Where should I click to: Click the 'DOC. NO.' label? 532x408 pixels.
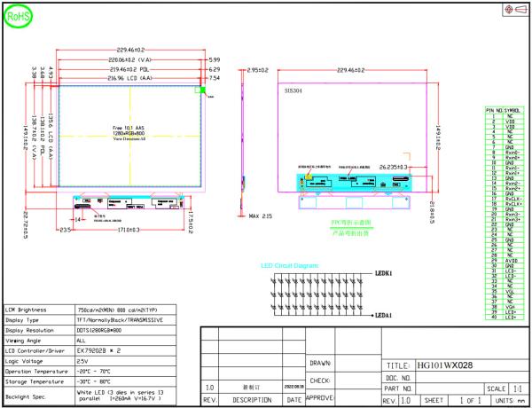coord(398,378)
